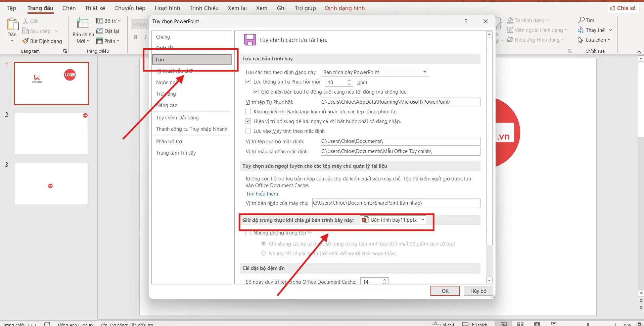
Task: Open the Dán paste options arrow
Action: (x=12, y=41)
